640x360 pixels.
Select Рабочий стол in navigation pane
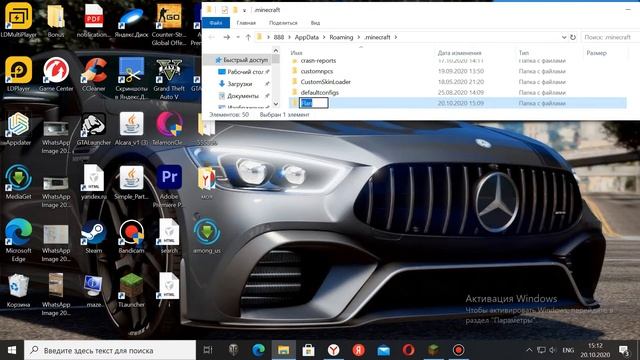(244, 72)
